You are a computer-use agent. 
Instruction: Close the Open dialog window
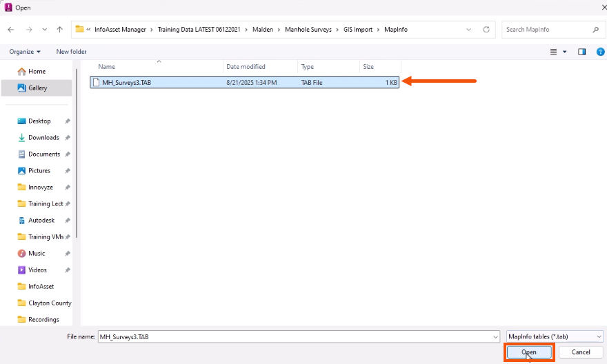[604, 8]
